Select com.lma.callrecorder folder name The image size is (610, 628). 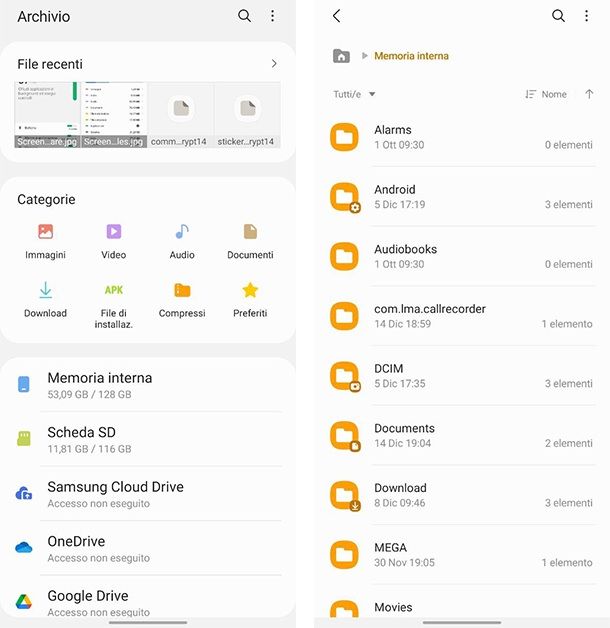click(x=430, y=309)
